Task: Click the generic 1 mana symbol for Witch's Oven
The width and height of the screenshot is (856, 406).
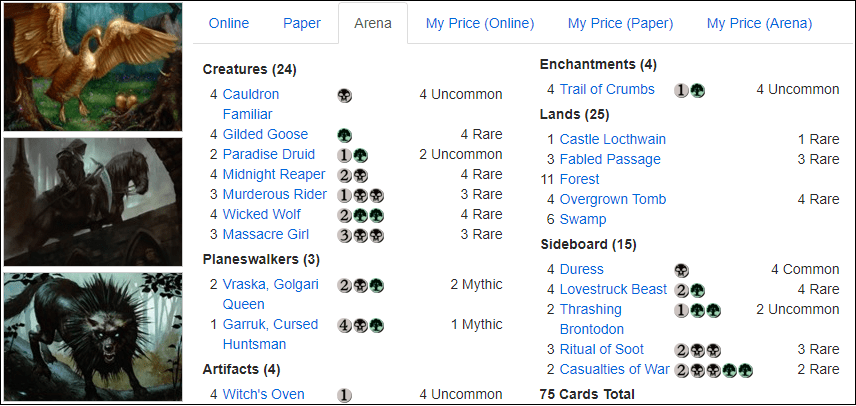Action: tap(345, 395)
